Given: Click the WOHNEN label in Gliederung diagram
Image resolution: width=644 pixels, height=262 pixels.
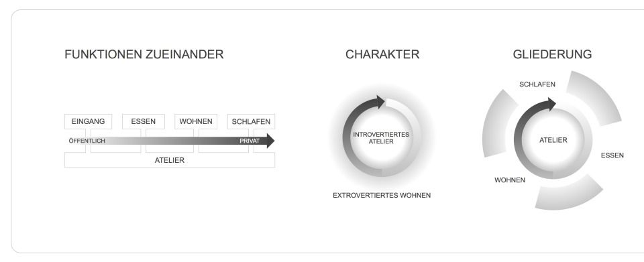Looking at the screenshot, I should 510,180.
